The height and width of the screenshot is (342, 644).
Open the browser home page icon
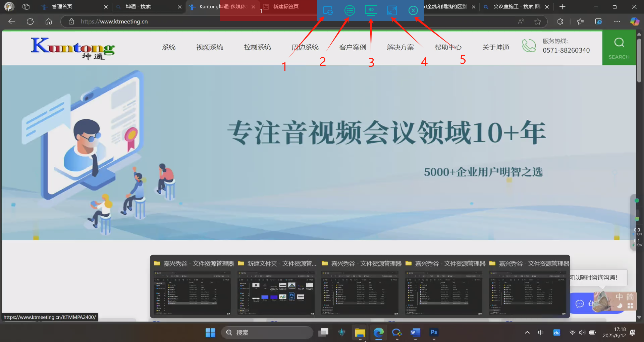click(49, 21)
